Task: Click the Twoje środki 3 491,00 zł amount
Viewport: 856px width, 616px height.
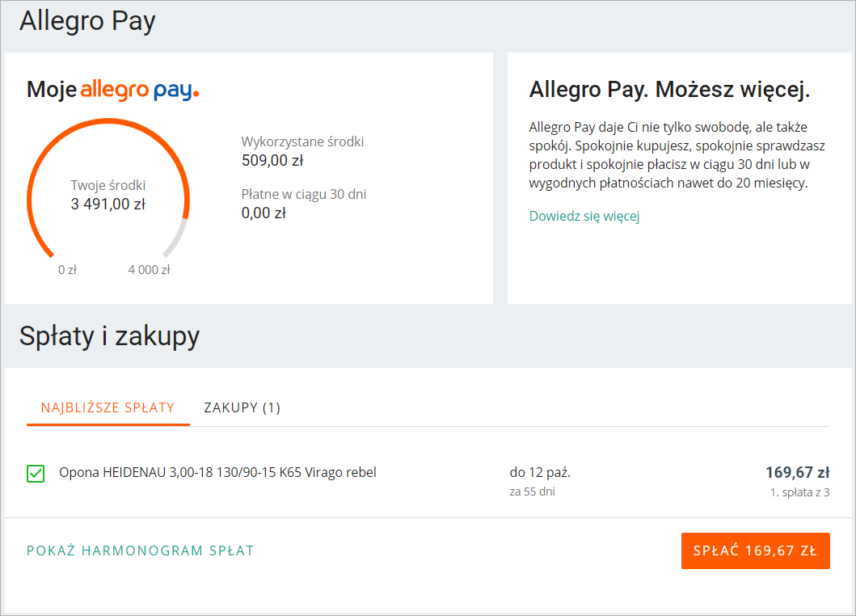Action: (108, 204)
